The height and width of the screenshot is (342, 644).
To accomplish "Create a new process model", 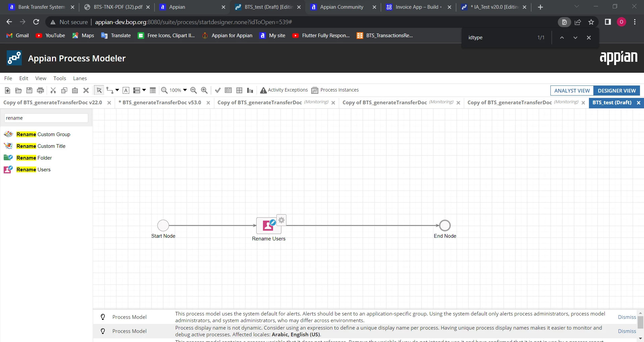I will (x=7, y=90).
